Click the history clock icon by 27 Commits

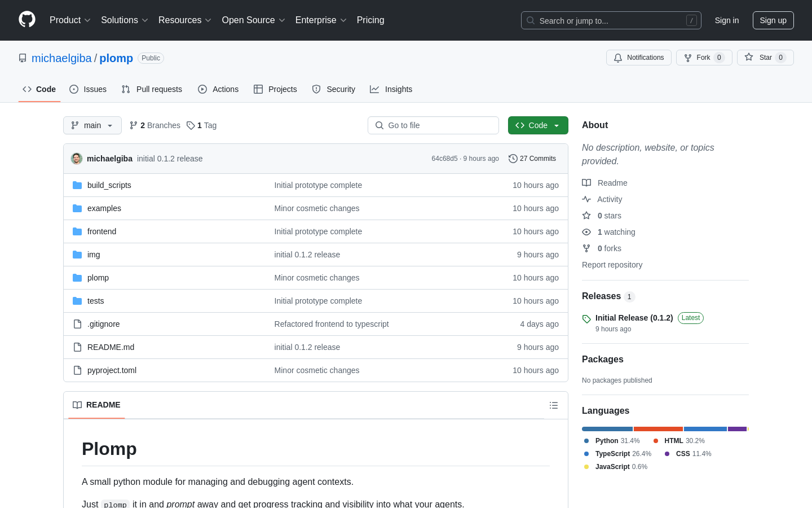pyautogui.click(x=513, y=159)
